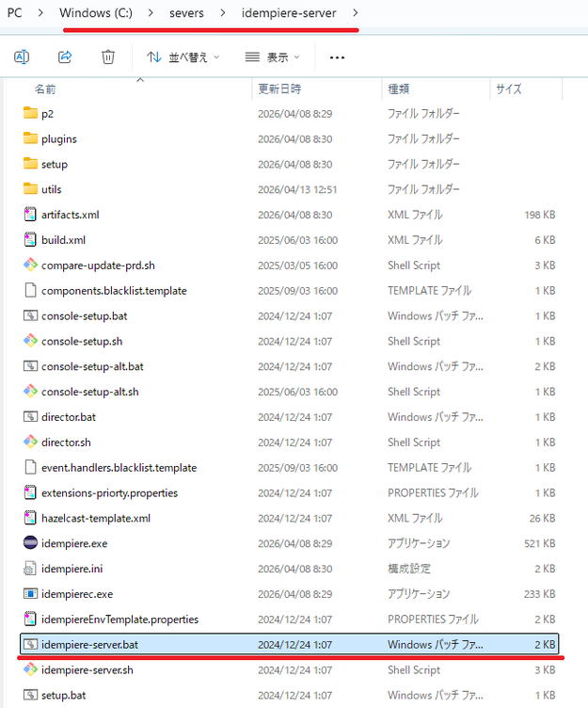Image resolution: width=588 pixels, height=708 pixels.
Task: Click the director.bat batch icon
Action: coord(30,417)
